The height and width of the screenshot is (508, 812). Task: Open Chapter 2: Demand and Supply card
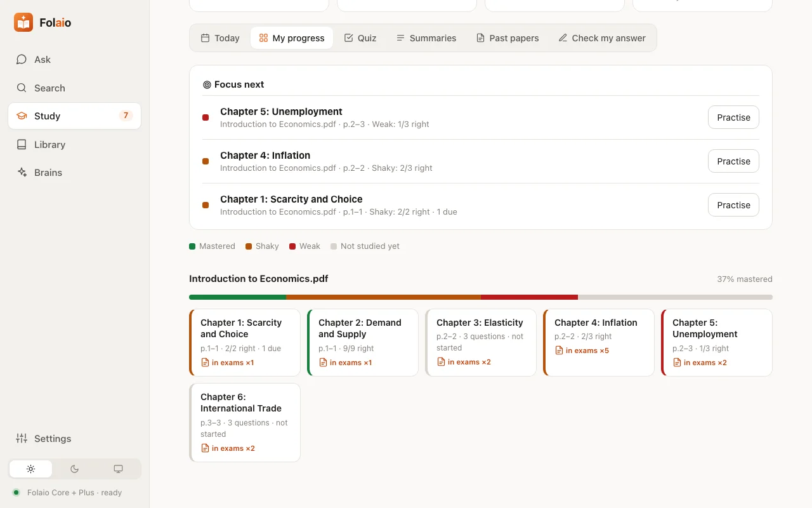[363, 342]
